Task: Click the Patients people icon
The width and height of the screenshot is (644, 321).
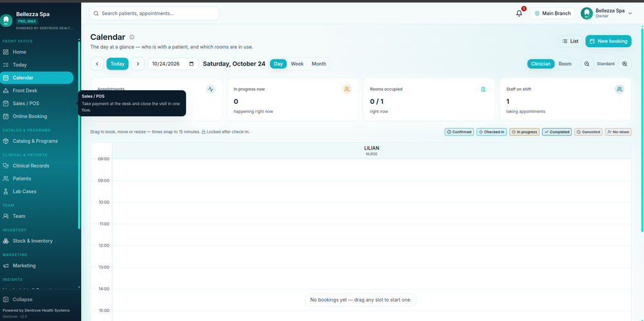Action: tap(6, 179)
